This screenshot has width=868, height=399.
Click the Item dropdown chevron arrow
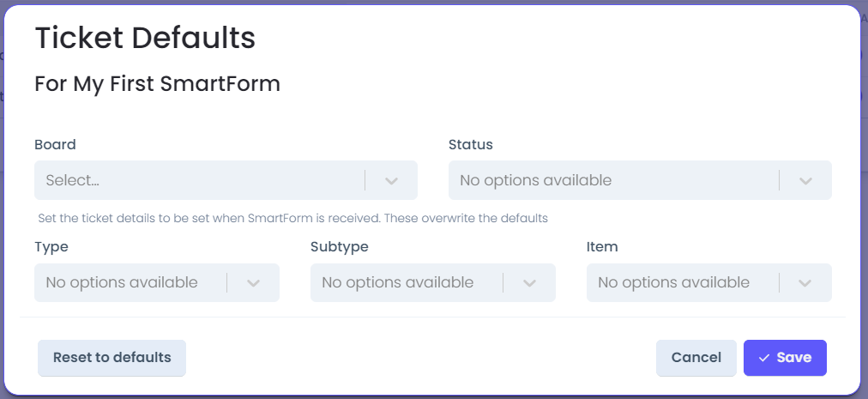[805, 283]
